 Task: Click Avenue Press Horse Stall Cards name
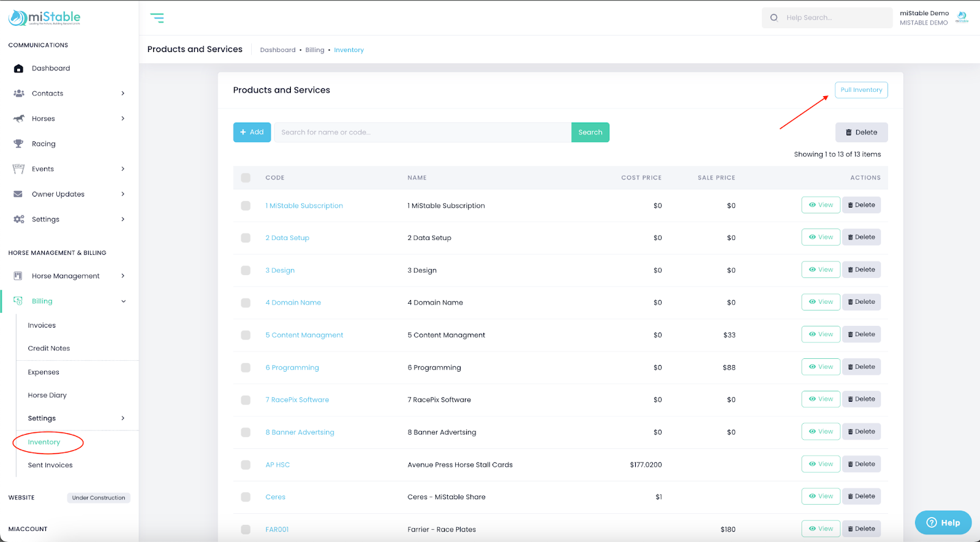coord(460,465)
